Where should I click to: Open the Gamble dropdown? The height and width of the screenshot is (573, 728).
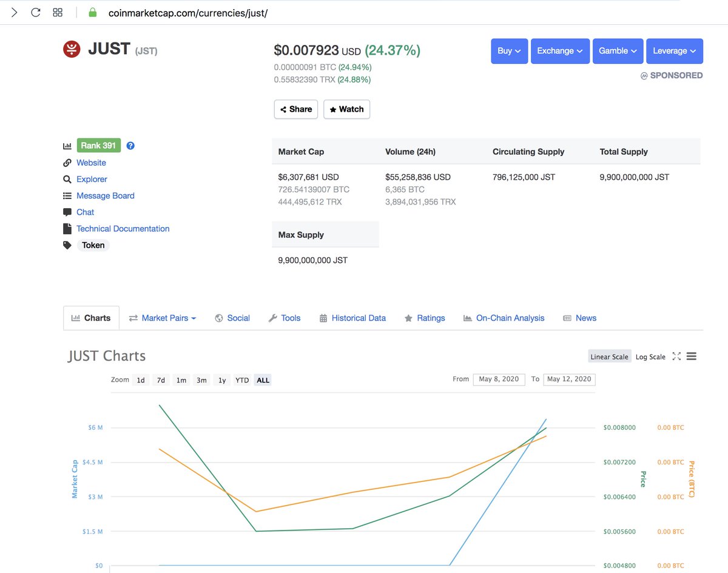tap(618, 51)
